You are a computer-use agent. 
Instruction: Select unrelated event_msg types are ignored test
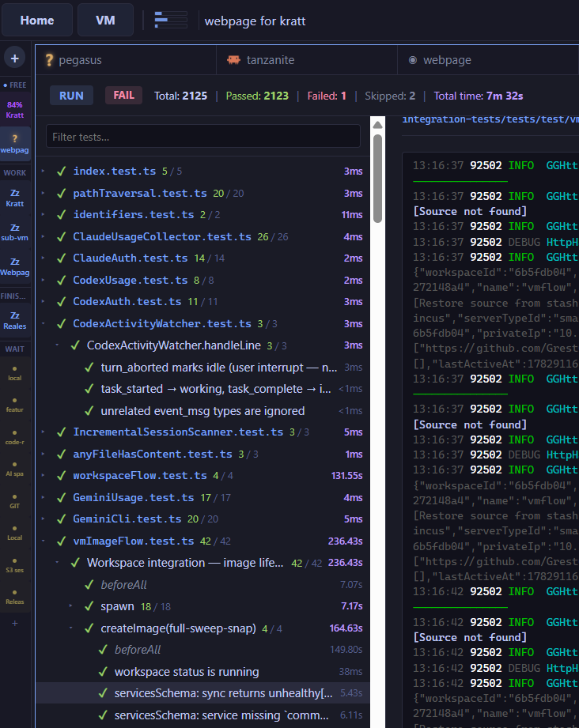pos(203,411)
